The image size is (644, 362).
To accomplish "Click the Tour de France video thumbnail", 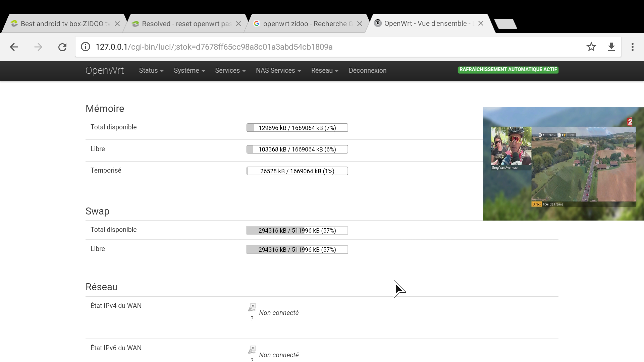I will [x=563, y=164].
